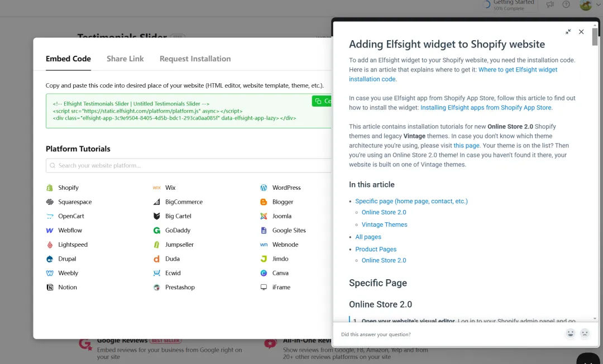
Task: Switch to the Request Installation tab
Action: pos(195,59)
